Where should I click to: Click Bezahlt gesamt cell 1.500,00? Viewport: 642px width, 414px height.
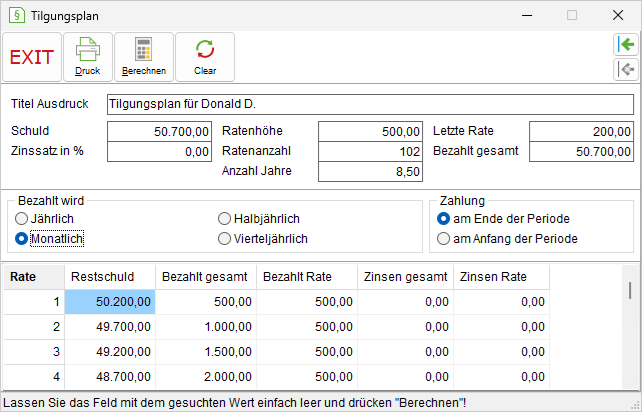(206, 352)
